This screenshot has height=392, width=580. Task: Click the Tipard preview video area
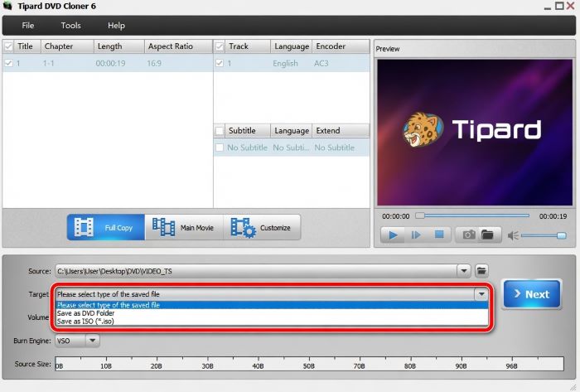point(475,133)
